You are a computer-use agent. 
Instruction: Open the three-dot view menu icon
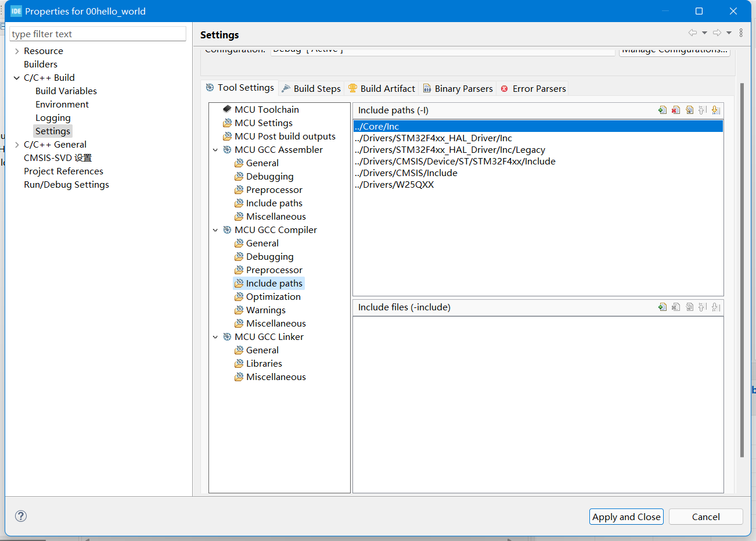(741, 33)
